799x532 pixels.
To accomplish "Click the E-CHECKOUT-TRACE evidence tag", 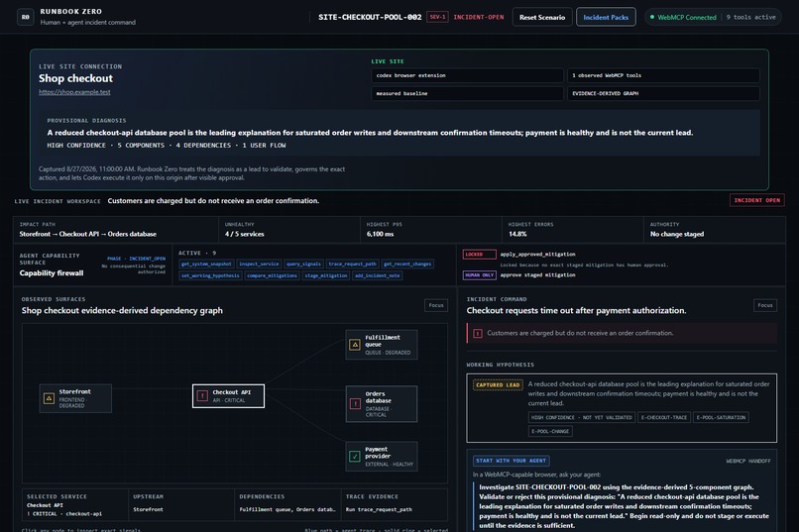I will (664, 417).
